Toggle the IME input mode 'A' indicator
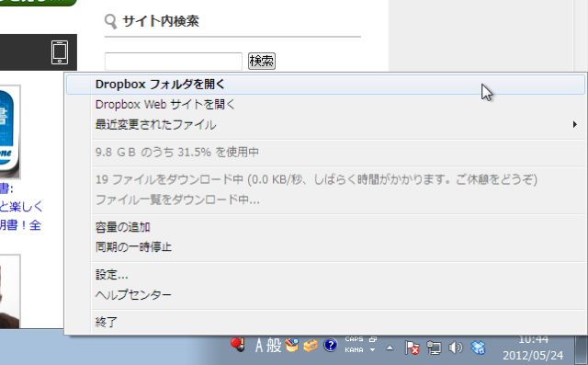Screen dimensions: 588x365 (x=259, y=346)
